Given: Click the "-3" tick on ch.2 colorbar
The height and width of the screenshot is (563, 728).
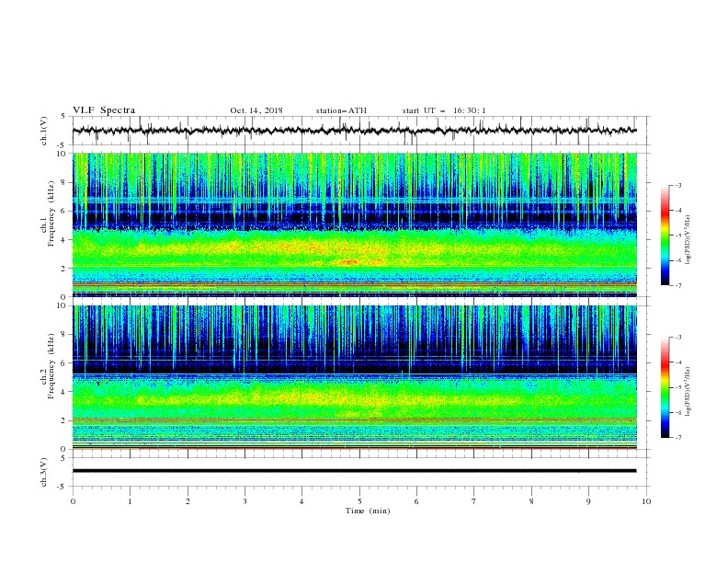Looking at the screenshot, I should (677, 338).
